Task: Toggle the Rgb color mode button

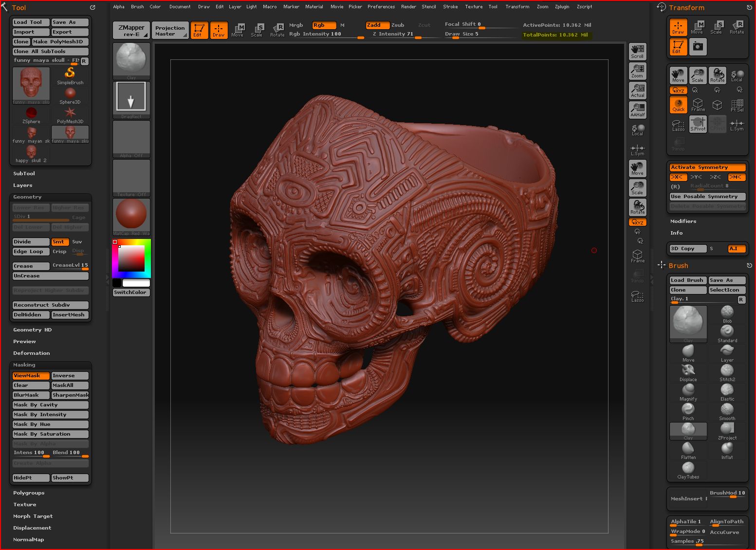Action: pos(323,25)
